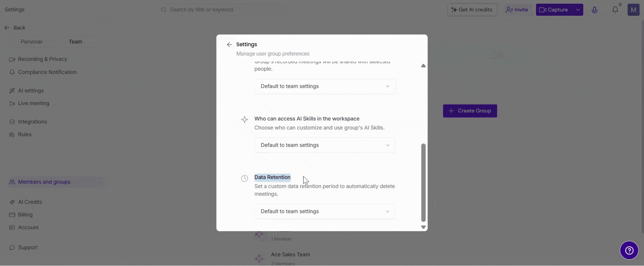Click the microphone icon in top bar

(594, 10)
